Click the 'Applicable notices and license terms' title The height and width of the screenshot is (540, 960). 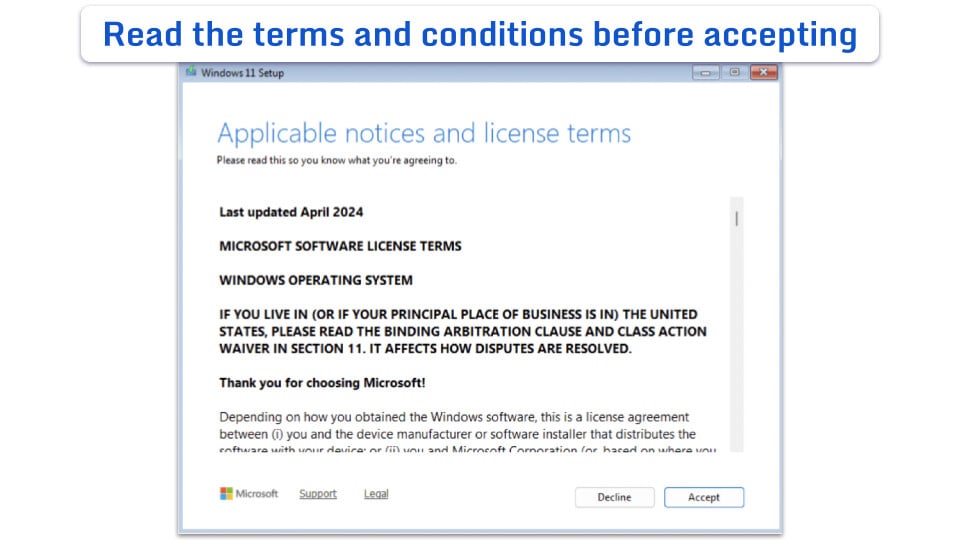pos(424,133)
